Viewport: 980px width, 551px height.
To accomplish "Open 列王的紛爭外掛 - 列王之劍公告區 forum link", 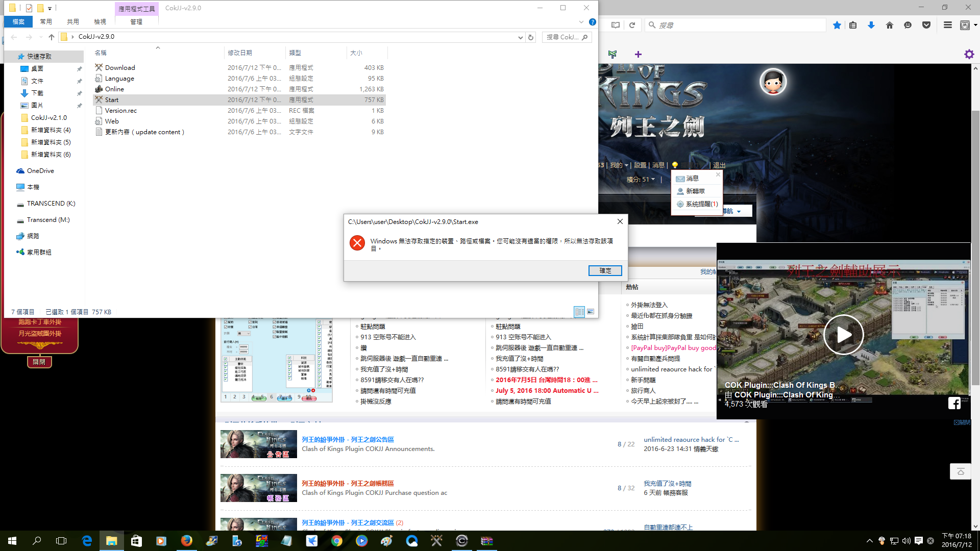I will click(x=348, y=439).
